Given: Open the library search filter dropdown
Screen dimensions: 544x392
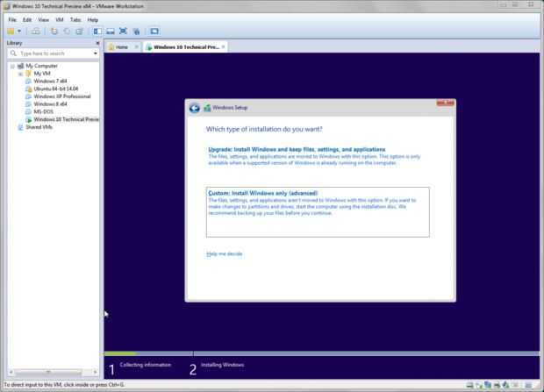Looking at the screenshot, I should click(96, 53).
